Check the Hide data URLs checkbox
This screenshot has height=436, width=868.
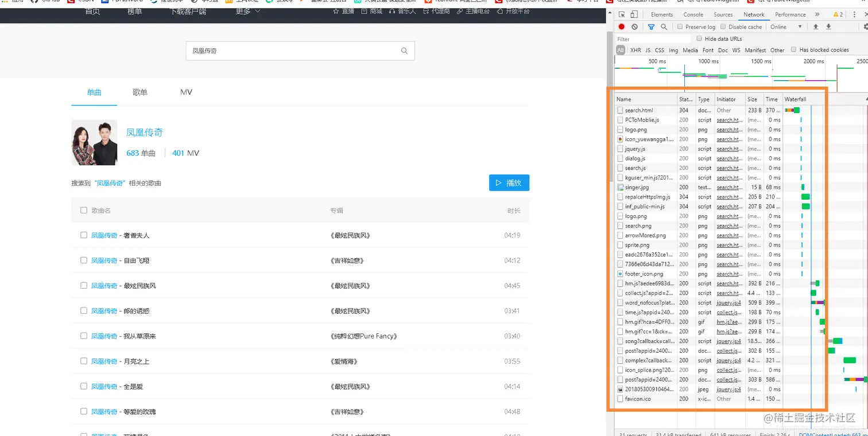(x=699, y=38)
